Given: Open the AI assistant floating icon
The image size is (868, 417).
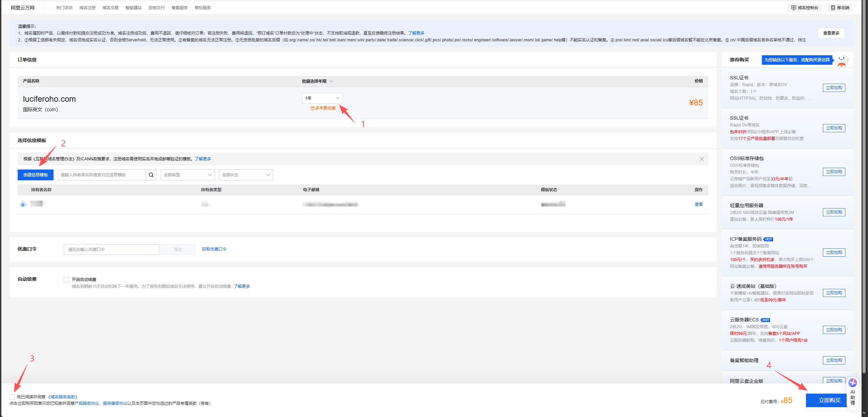Looking at the screenshot, I should pos(852,383).
